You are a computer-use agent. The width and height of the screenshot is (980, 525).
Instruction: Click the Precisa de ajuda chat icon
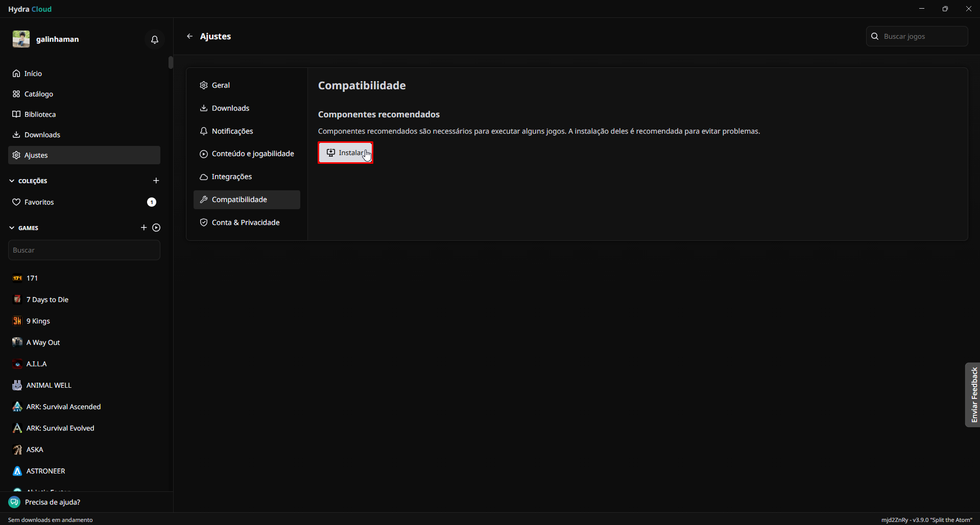pyautogui.click(x=14, y=502)
